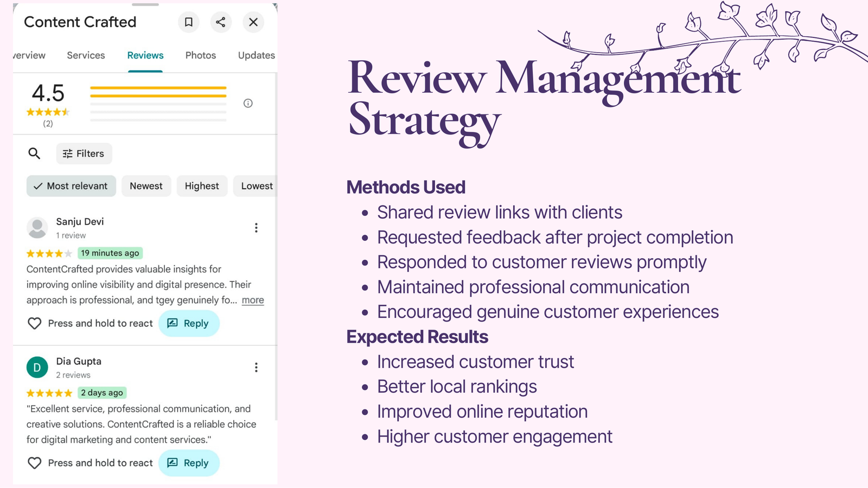Search reviews with the magnifier icon

click(x=34, y=153)
